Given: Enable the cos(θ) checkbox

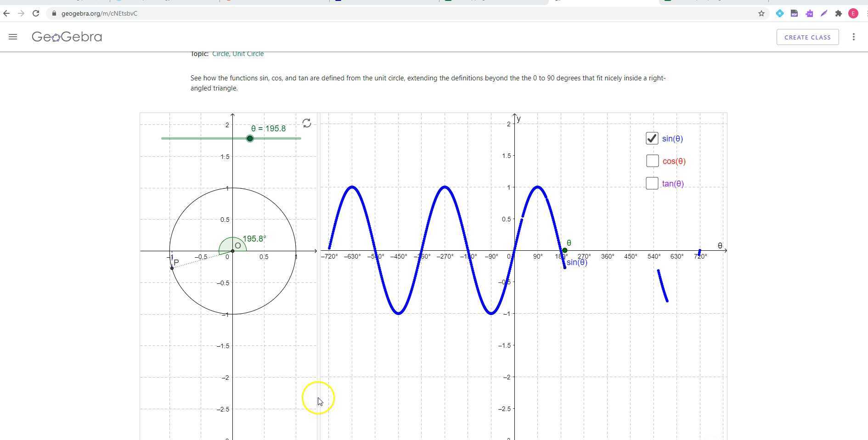Looking at the screenshot, I should pyautogui.click(x=652, y=160).
